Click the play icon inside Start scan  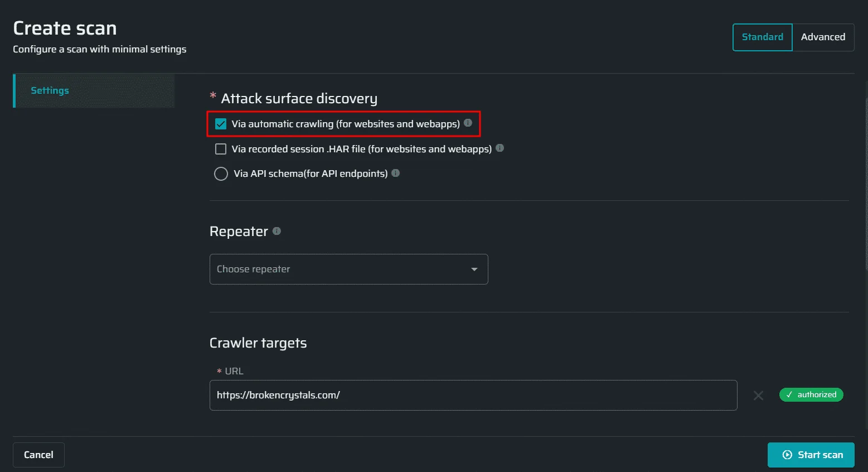click(787, 455)
